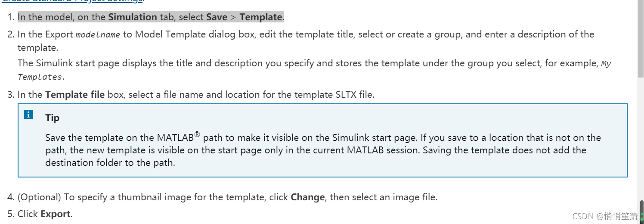Click the bold Template file label
The image size is (644, 224).
coord(75,94)
